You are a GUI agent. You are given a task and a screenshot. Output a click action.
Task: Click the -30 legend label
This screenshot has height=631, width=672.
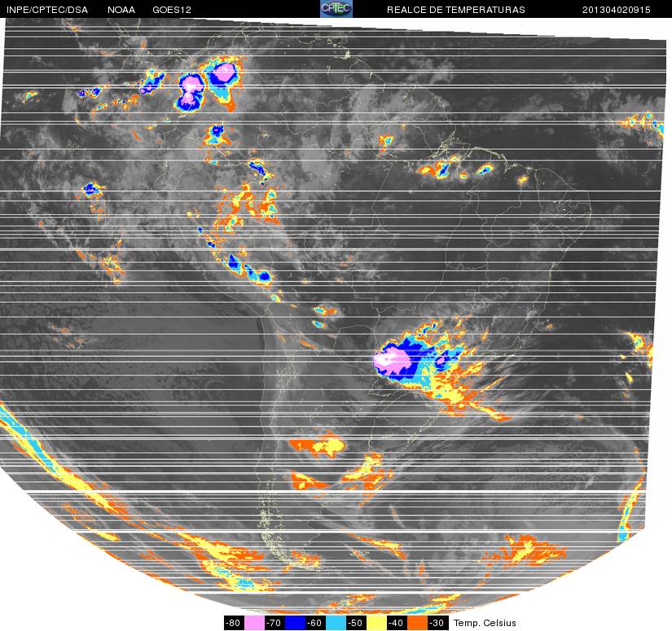tap(437, 623)
